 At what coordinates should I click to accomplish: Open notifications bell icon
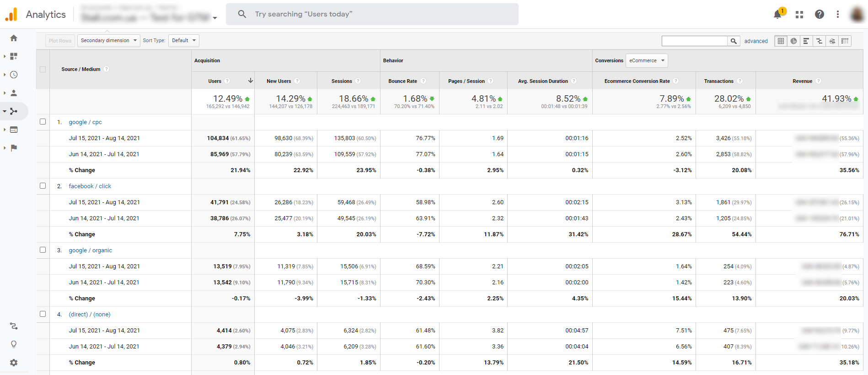coord(778,14)
